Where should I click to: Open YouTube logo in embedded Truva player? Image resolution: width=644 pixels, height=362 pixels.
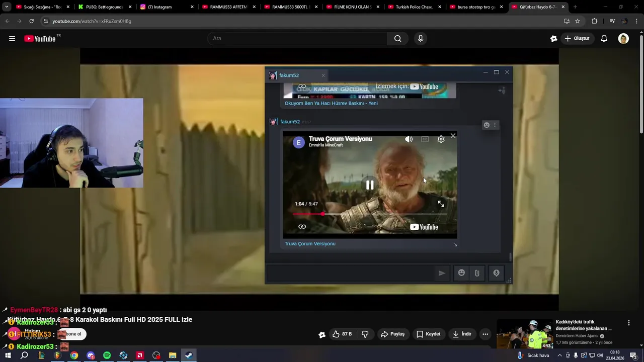424,227
